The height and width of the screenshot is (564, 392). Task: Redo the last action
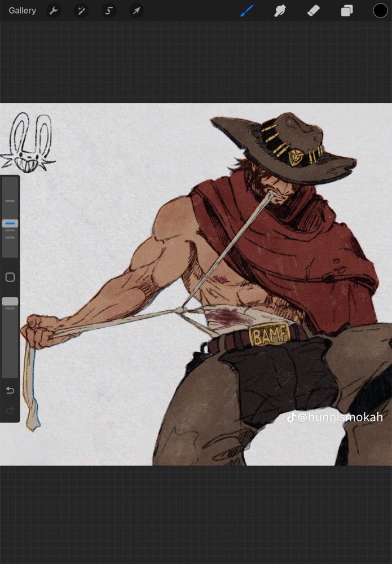[10, 410]
